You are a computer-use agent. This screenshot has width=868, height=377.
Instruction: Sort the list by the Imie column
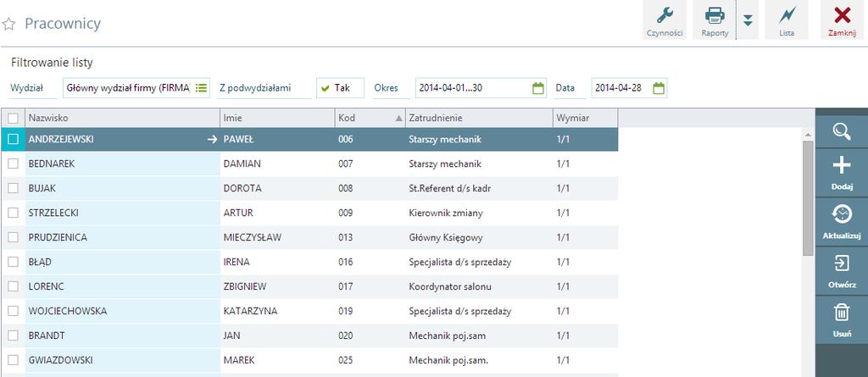[277, 118]
